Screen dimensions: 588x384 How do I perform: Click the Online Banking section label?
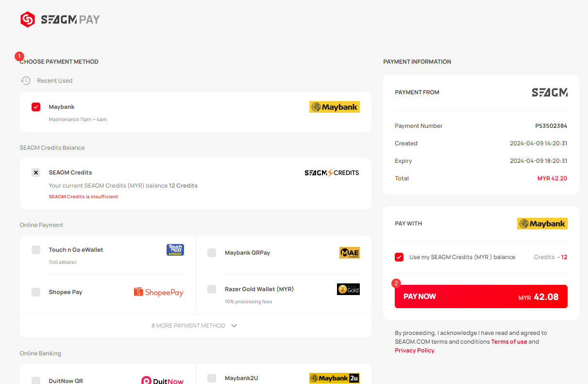coord(40,353)
